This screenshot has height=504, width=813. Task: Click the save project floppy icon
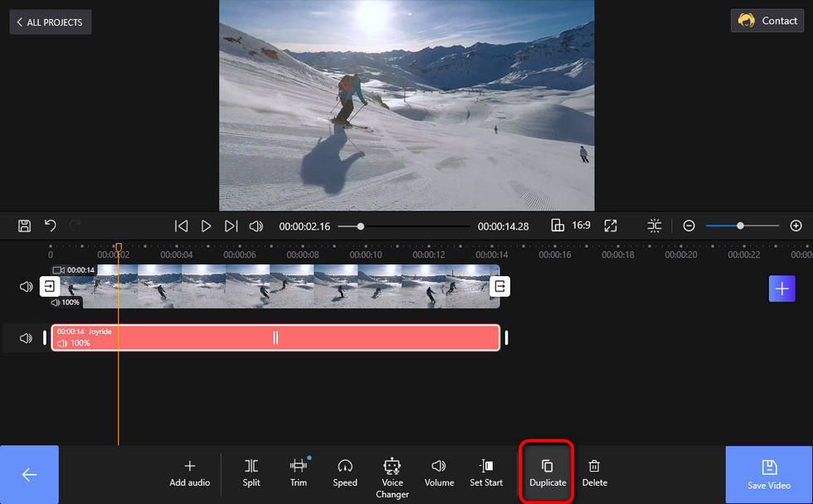pos(24,225)
